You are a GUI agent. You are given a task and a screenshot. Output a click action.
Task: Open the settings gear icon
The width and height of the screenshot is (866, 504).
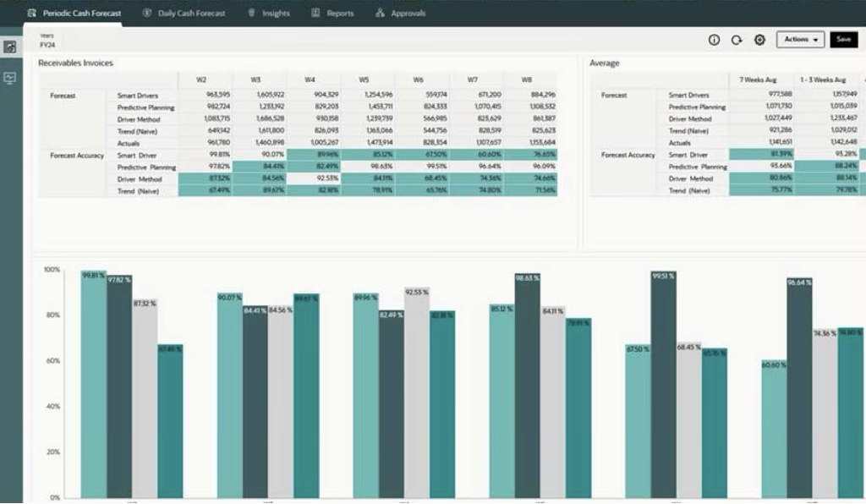[x=759, y=40]
